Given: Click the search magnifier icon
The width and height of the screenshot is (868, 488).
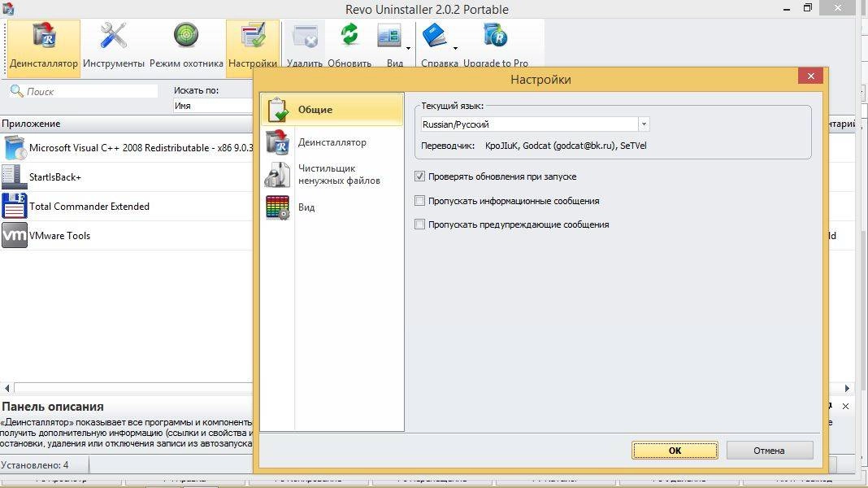Looking at the screenshot, I should 16,91.
